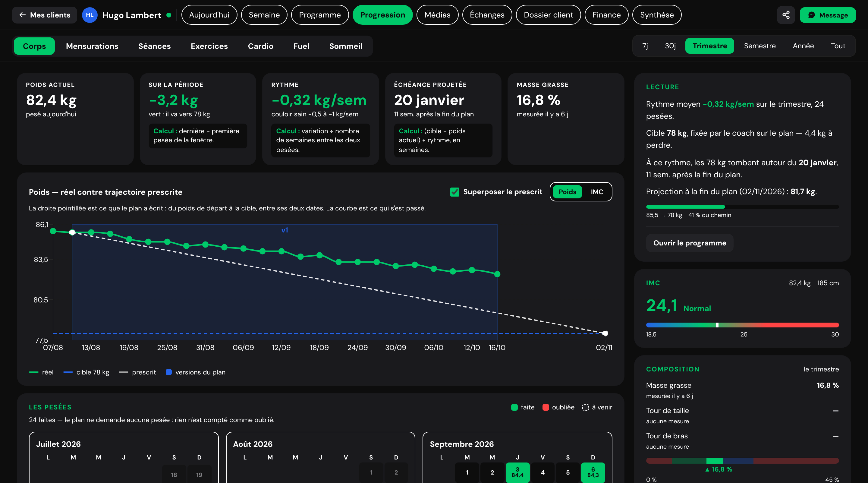This screenshot has height=483, width=868.
Task: Set the period to Trimestre
Action: pos(710,46)
